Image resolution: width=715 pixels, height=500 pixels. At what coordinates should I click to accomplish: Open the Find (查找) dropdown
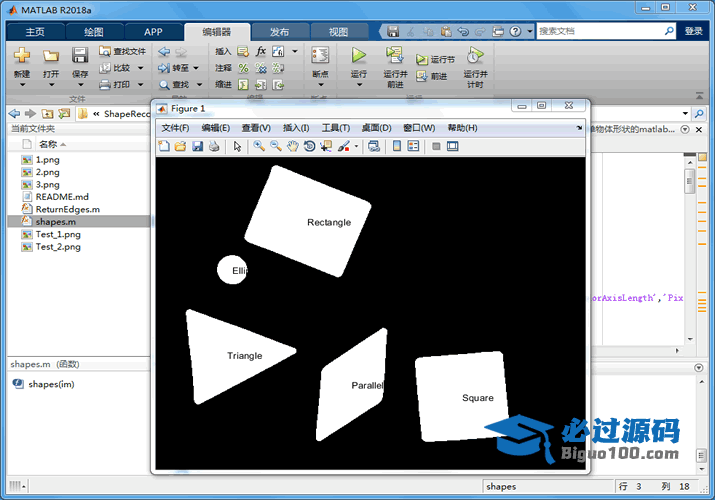[x=199, y=84]
